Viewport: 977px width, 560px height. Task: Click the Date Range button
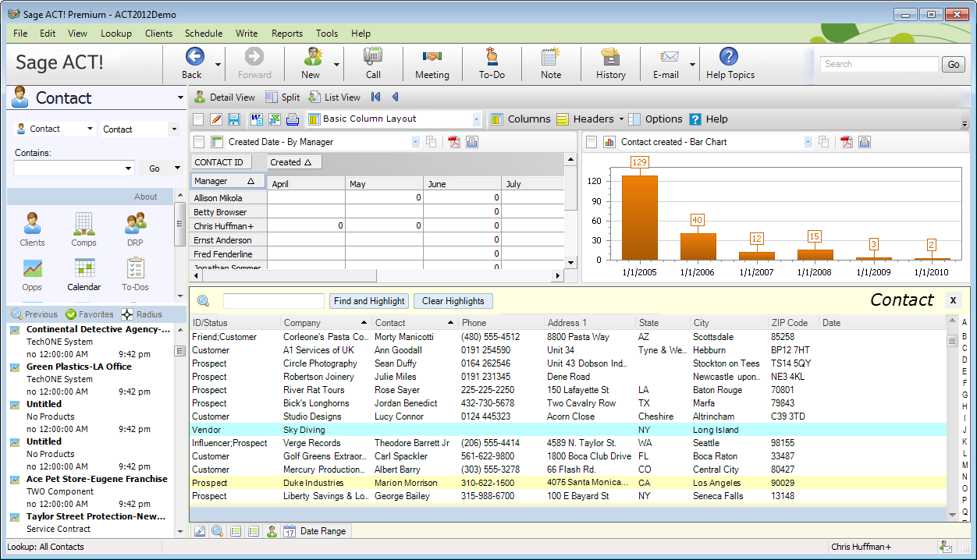point(315,531)
